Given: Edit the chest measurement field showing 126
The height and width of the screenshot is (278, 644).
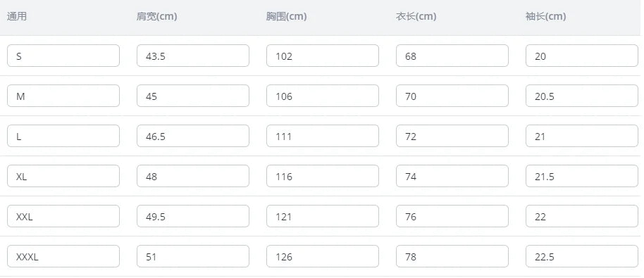Looking at the screenshot, I should (x=323, y=257).
